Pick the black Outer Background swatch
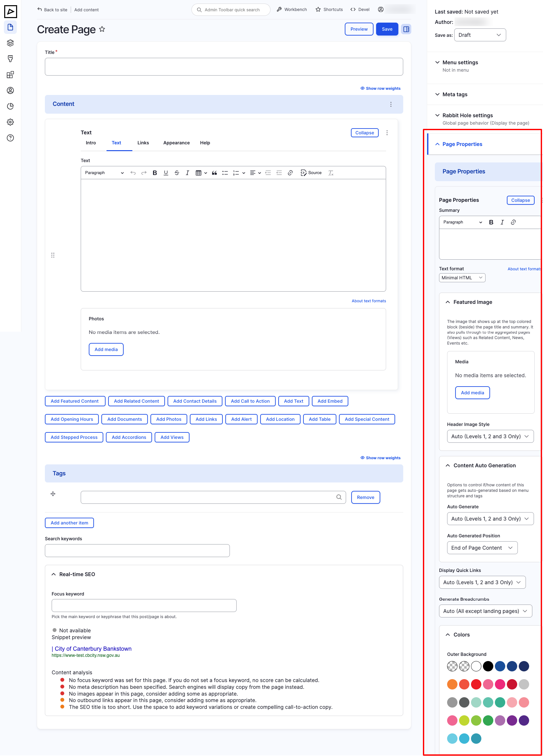Screen dimensions: 543x756 click(x=488, y=666)
